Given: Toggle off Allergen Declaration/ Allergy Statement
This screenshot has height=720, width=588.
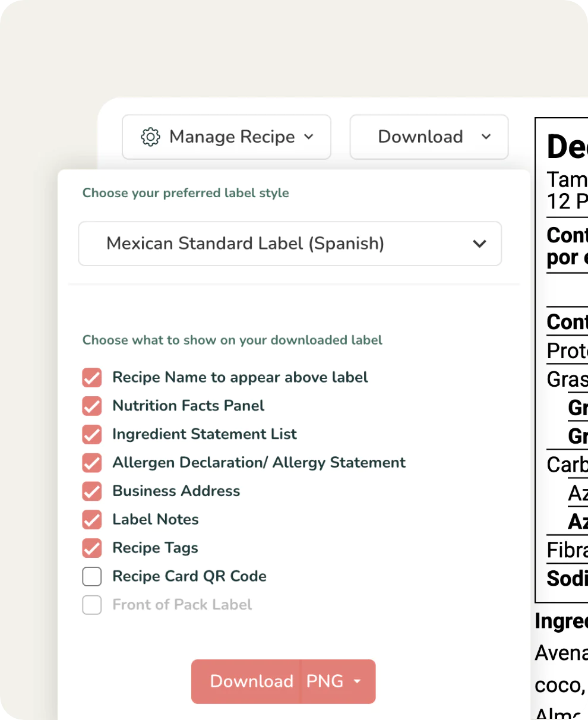Looking at the screenshot, I should click(91, 463).
